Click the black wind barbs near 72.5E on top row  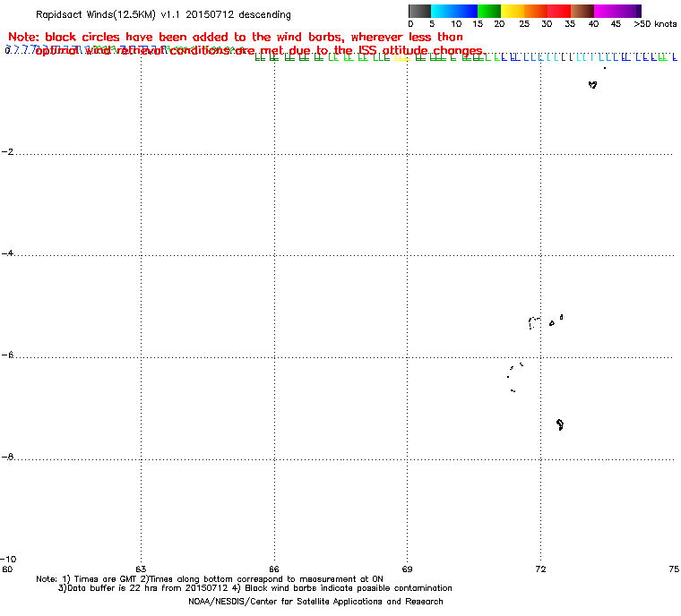(x=567, y=57)
